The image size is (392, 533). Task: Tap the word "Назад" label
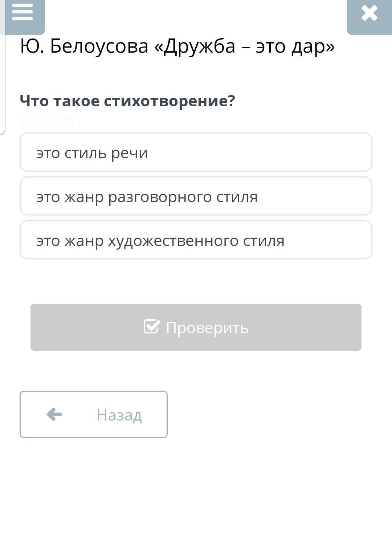coord(119,415)
